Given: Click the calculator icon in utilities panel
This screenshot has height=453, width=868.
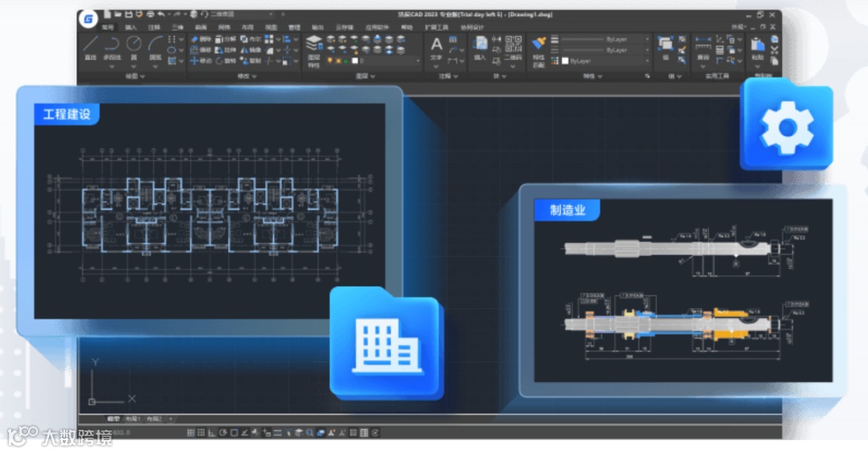Looking at the screenshot, I should [719, 51].
